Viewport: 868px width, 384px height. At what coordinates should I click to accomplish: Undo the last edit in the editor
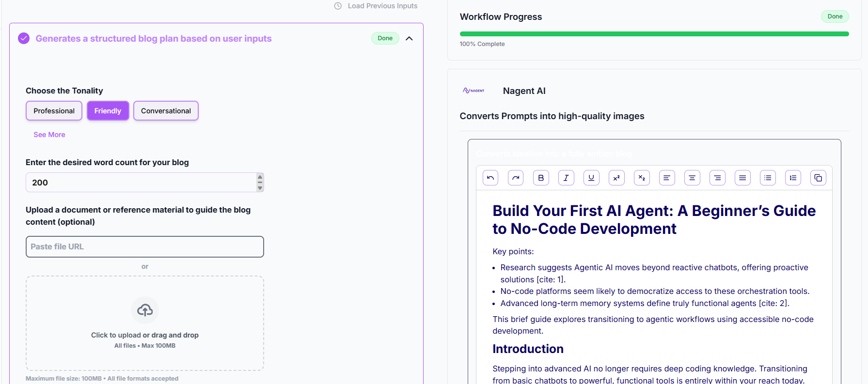pos(490,178)
